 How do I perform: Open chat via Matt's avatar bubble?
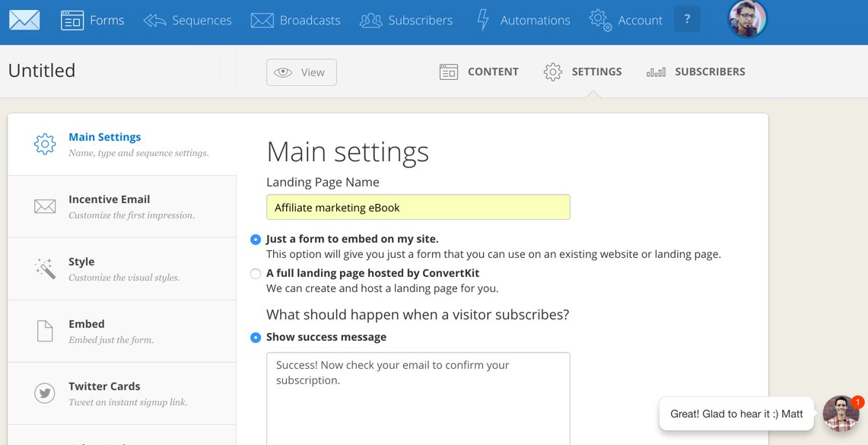coord(841,414)
